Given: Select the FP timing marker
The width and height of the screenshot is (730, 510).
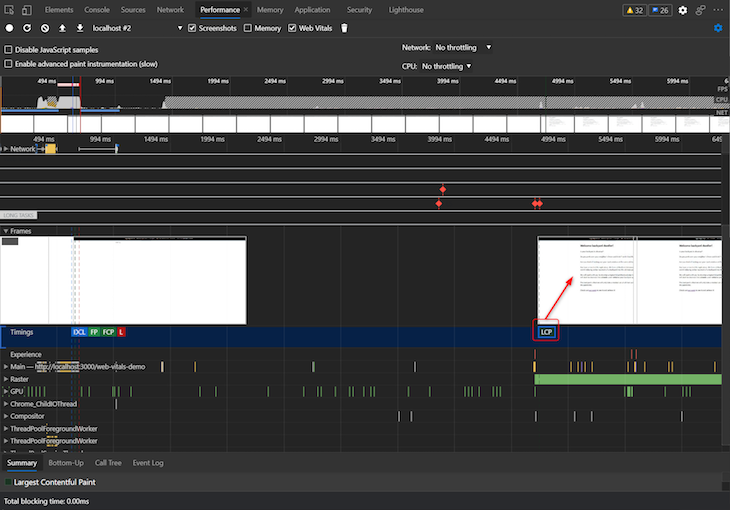Looking at the screenshot, I should [x=95, y=332].
